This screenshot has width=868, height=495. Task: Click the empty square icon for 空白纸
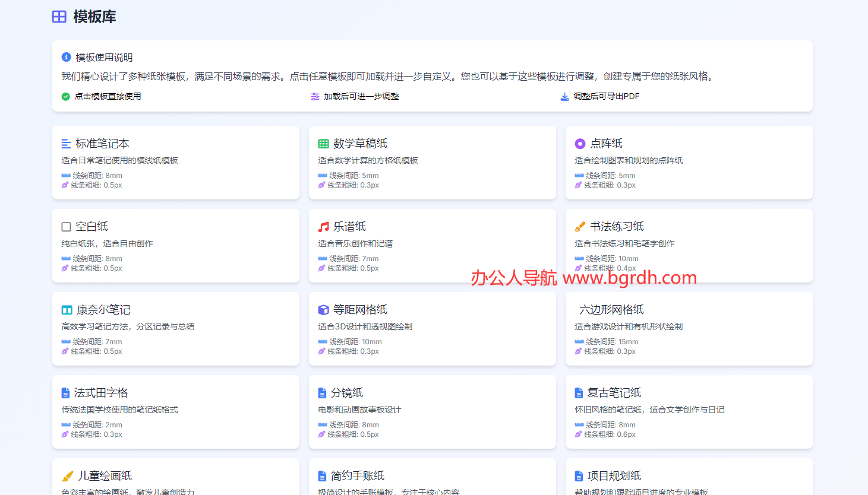click(66, 227)
